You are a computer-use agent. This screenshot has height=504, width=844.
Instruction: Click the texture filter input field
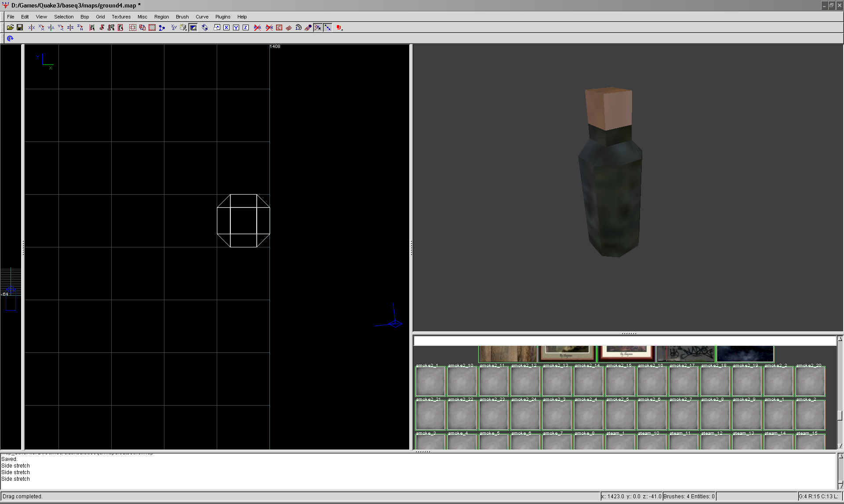(x=624, y=341)
